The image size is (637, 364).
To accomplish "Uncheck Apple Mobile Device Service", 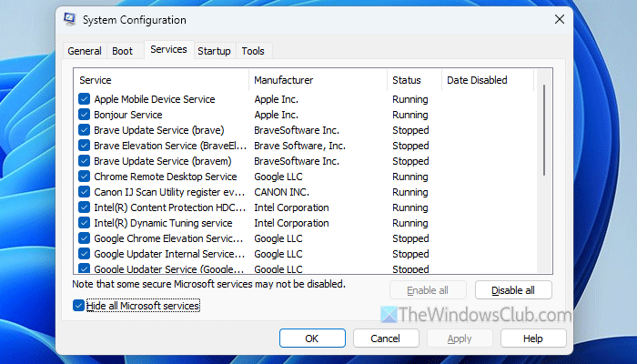I will point(84,98).
